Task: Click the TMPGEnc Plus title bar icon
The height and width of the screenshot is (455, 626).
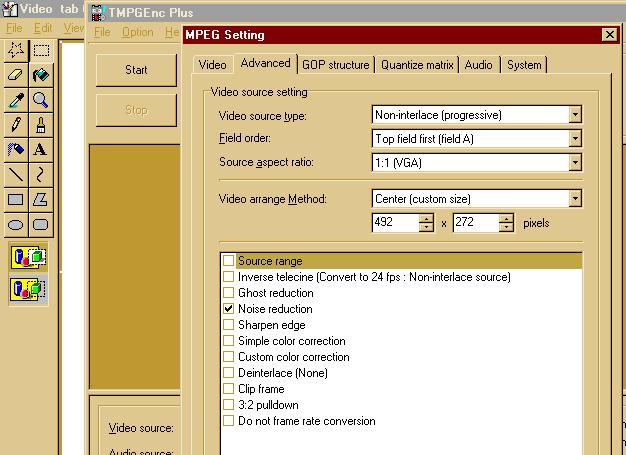Action: [x=98, y=13]
